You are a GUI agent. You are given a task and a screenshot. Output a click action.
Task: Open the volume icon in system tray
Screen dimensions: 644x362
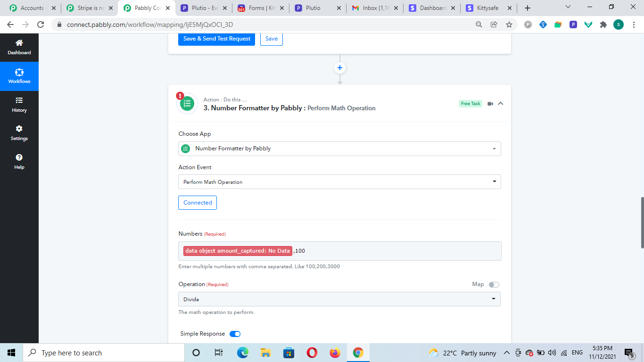pos(552,353)
